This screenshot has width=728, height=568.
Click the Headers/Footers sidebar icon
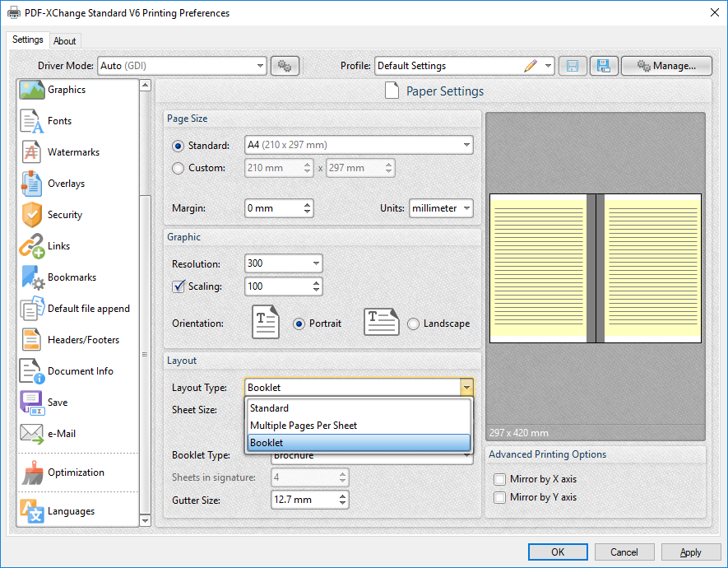click(31, 340)
